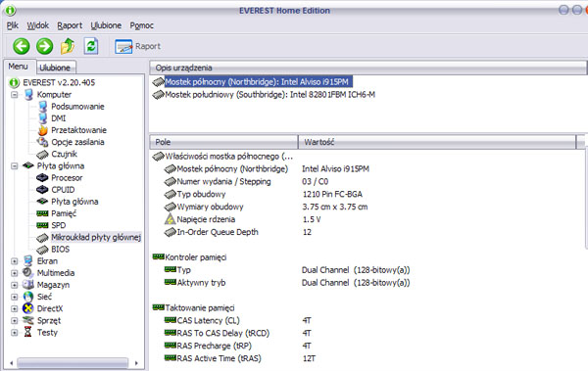Open the Raport toolbar button
This screenshot has height=371, width=588.
click(137, 46)
